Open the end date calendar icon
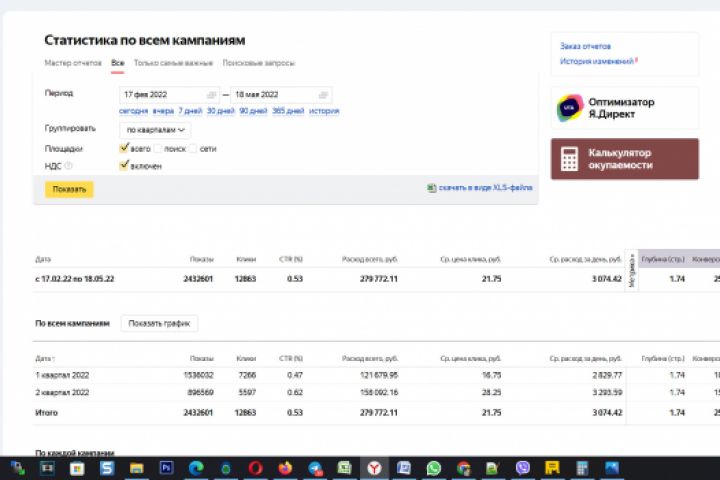 [323, 95]
